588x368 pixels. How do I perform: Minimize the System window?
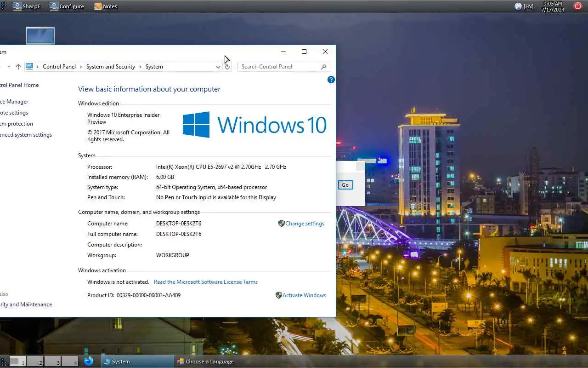tap(283, 52)
